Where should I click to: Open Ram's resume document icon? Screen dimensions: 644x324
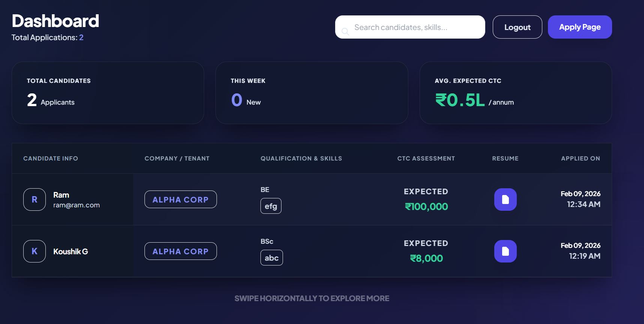(505, 199)
